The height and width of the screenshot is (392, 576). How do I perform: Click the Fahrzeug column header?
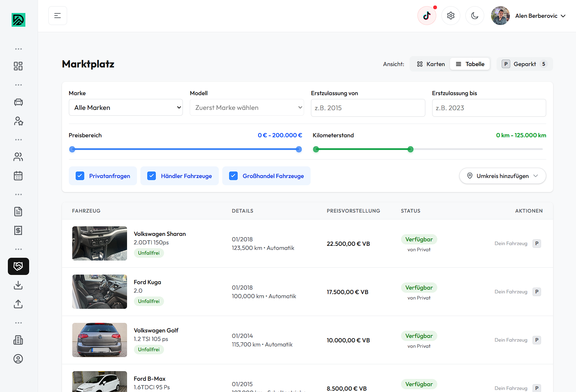86,211
